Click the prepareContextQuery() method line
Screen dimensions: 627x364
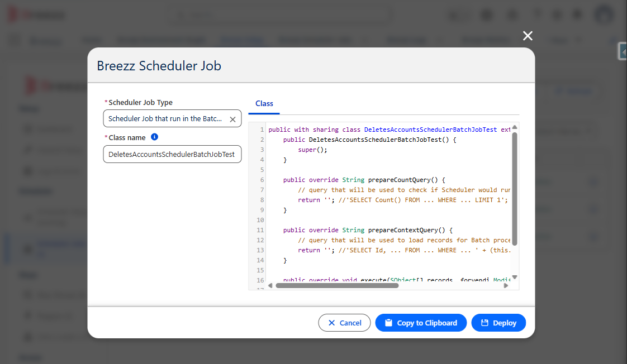pos(368,230)
